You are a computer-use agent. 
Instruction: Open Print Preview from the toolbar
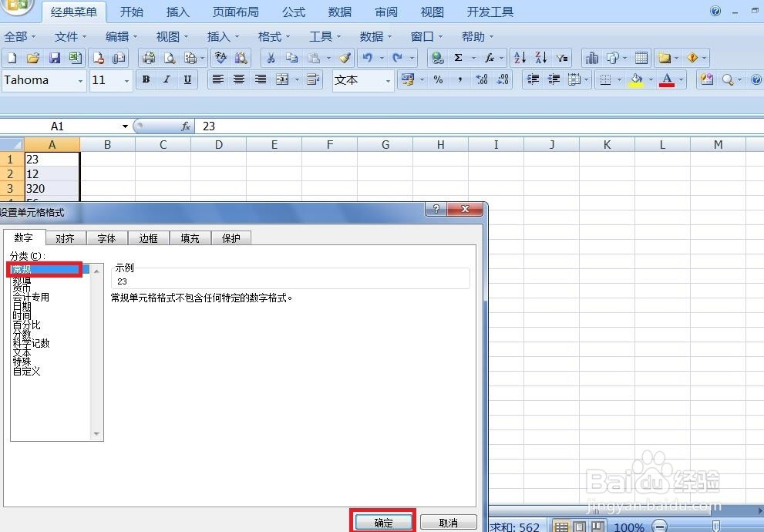170,58
